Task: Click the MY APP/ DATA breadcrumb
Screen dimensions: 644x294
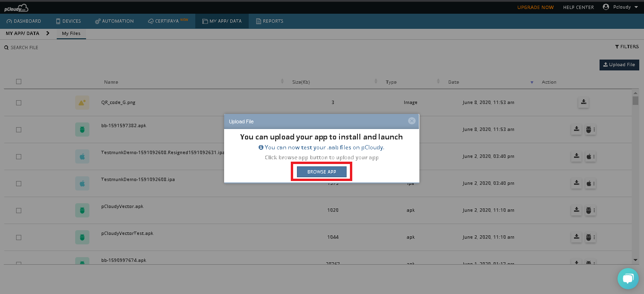Action: (23, 34)
